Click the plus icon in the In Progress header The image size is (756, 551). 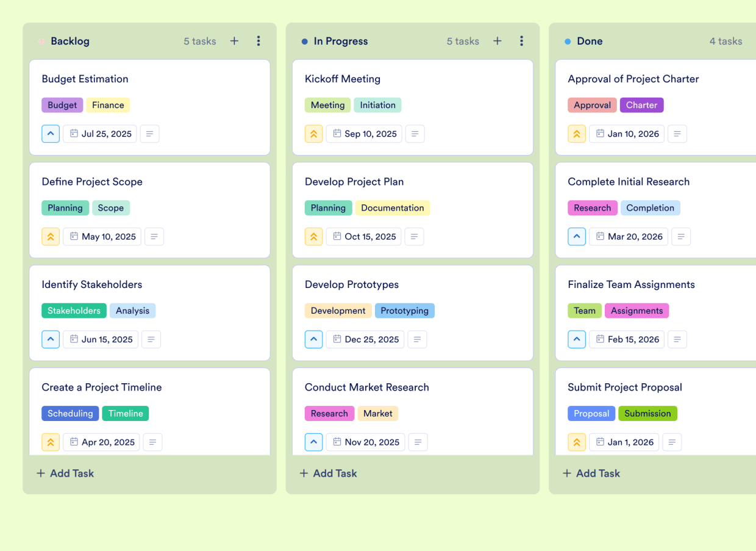click(497, 41)
